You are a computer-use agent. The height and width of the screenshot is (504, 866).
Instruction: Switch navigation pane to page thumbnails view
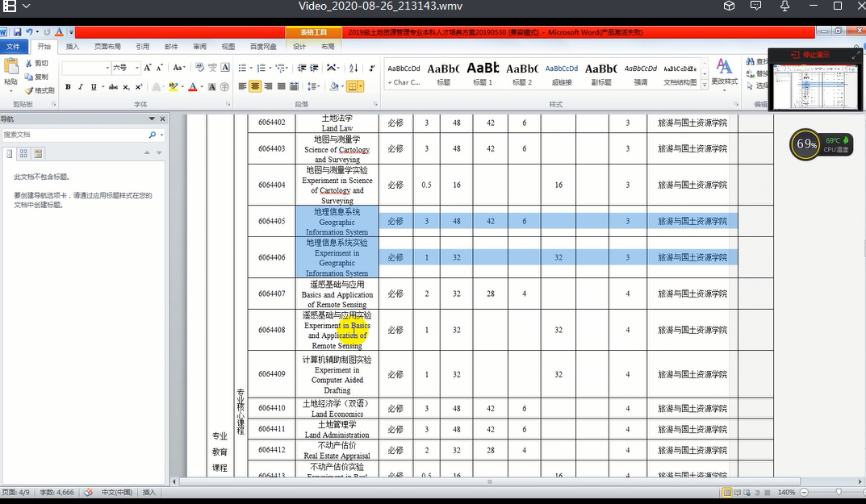coord(24,153)
